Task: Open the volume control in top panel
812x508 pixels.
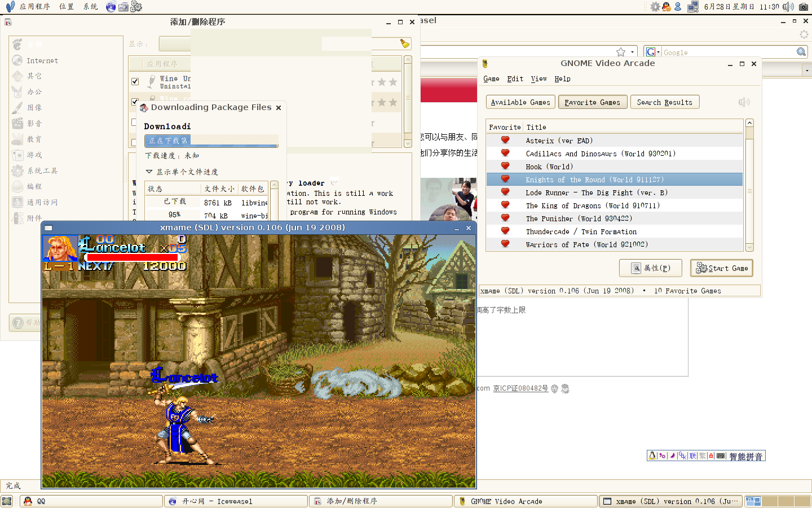Action: 788,7
